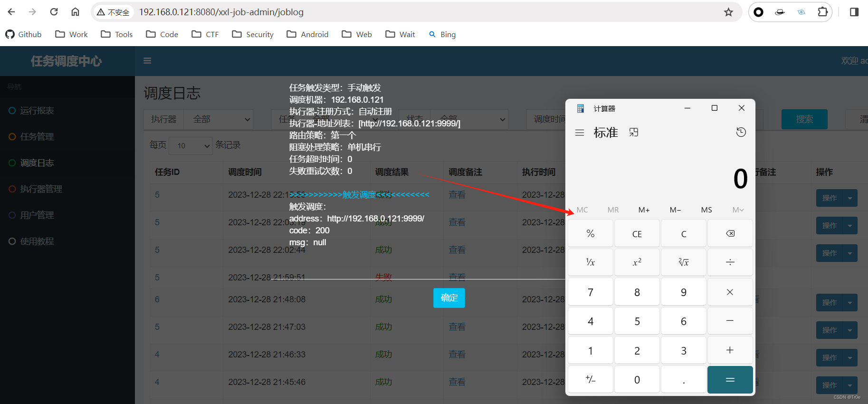Click 查看 link in 21:46:33 row
868x404 pixels.
click(457, 355)
